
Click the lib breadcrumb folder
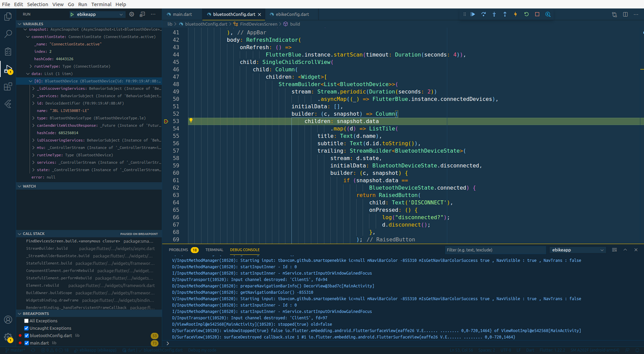(170, 24)
